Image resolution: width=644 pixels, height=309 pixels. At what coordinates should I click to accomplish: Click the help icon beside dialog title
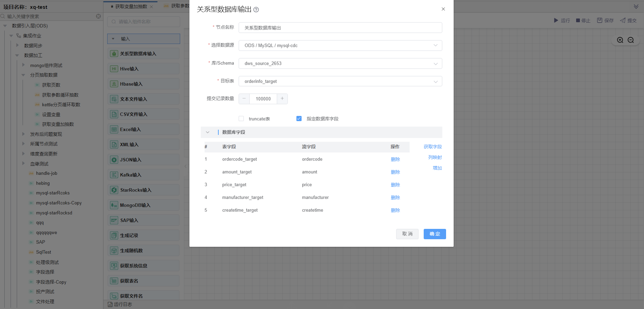[256, 10]
